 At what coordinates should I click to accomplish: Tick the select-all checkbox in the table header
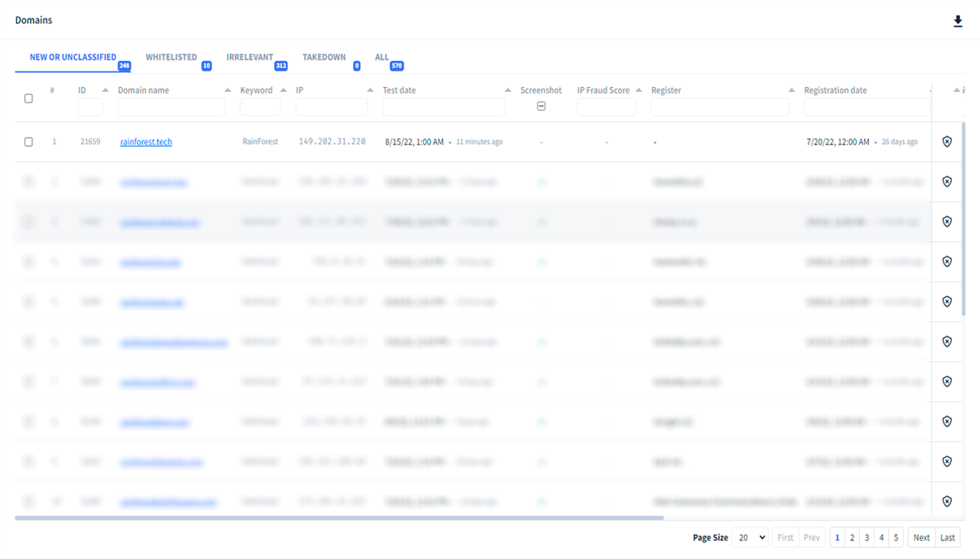tap(28, 98)
